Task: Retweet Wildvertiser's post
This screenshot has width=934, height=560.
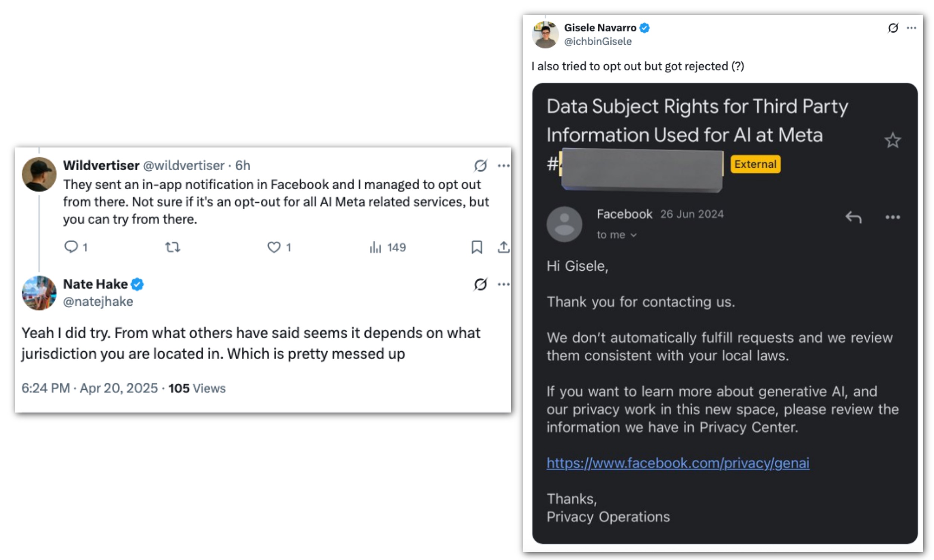Action: (x=173, y=247)
